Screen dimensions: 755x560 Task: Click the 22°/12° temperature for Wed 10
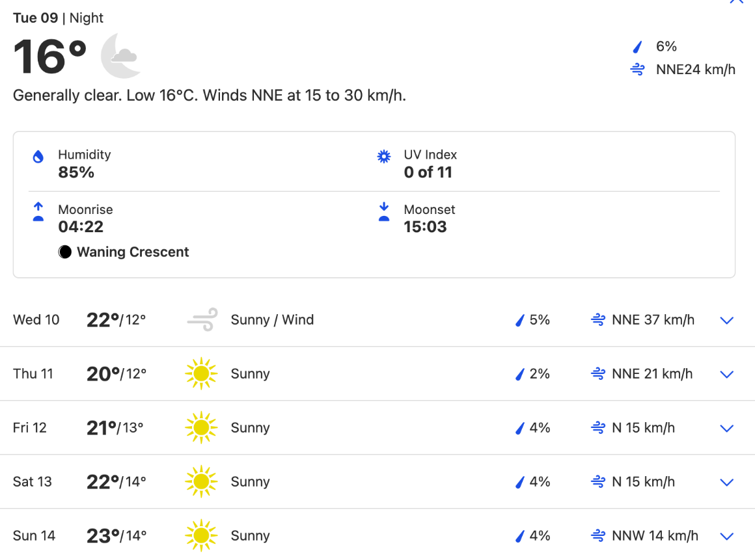click(116, 319)
